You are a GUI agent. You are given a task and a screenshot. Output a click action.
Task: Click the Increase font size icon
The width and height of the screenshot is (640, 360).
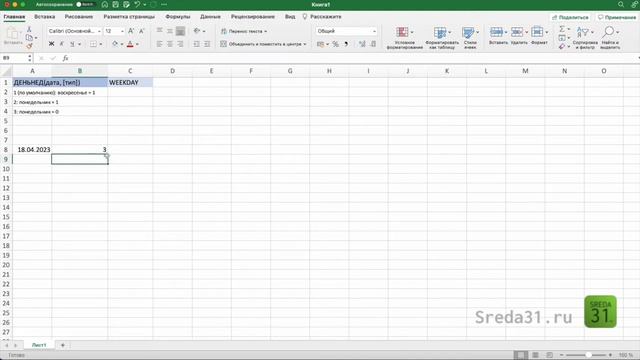(x=131, y=31)
